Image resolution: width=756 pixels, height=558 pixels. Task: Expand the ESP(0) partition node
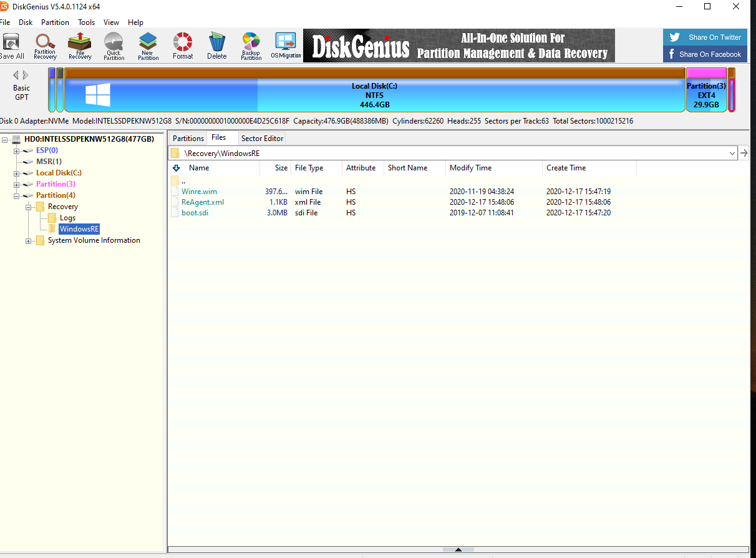coord(17,150)
